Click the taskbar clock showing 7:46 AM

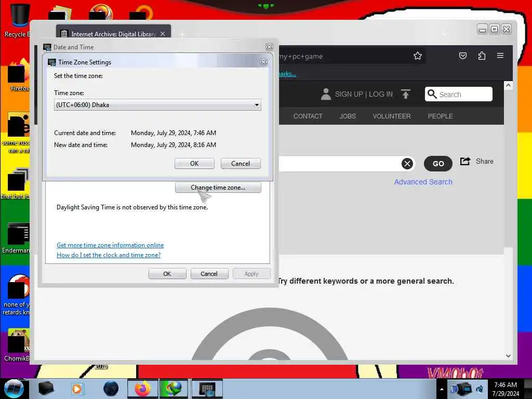pyautogui.click(x=506, y=389)
